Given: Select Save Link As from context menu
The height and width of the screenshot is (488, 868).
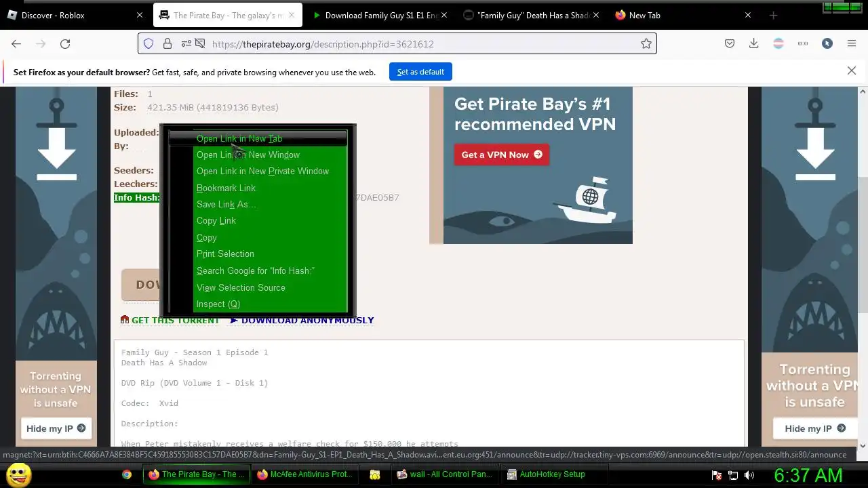Looking at the screenshot, I should (258, 204).
